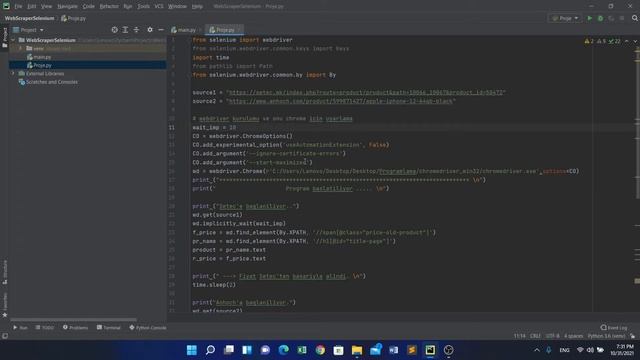Open Windows Start menu
This screenshot has width=640, height=360.
pyautogui.click(x=191, y=350)
